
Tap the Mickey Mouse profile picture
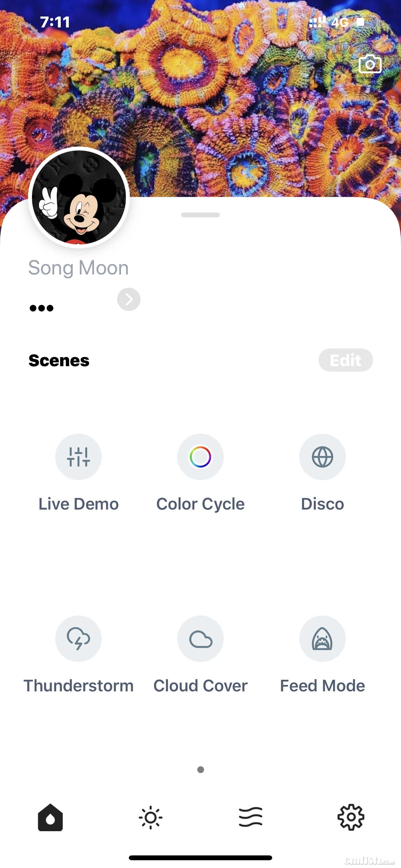tap(79, 197)
